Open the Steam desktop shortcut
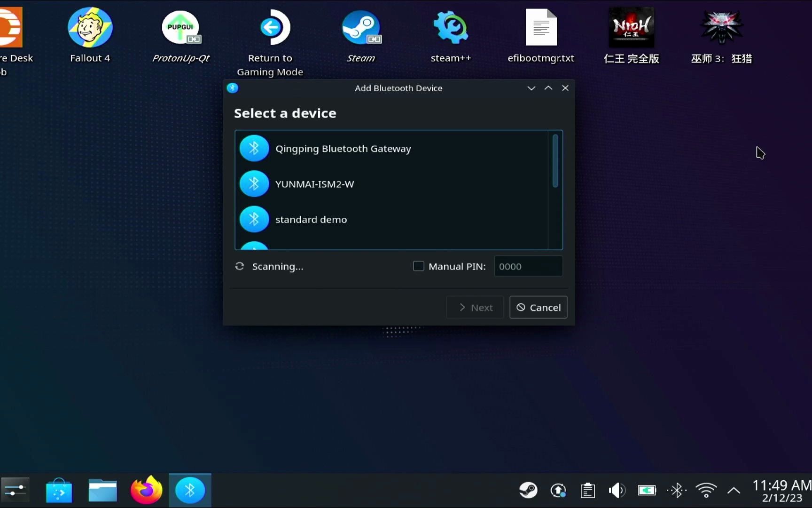This screenshot has width=812, height=508. 361,35
